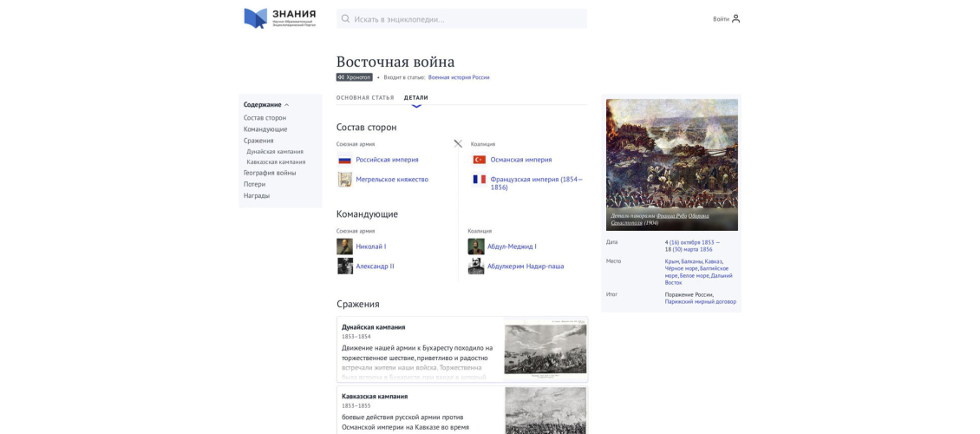980x434 pixels.
Task: Click the user profile icon next to Войти
Action: [x=735, y=19]
